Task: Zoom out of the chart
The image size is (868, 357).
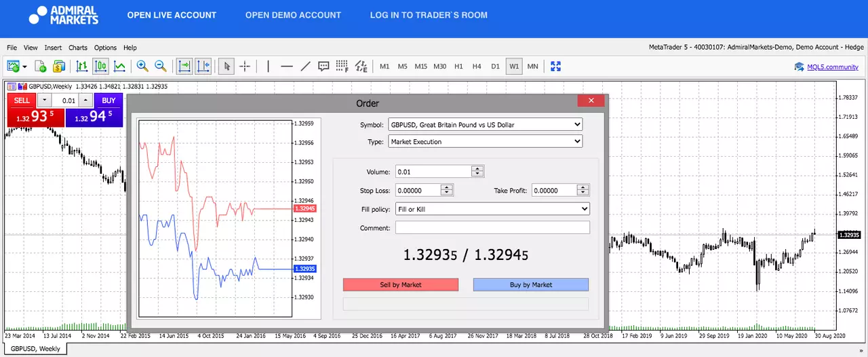Action: point(161,66)
